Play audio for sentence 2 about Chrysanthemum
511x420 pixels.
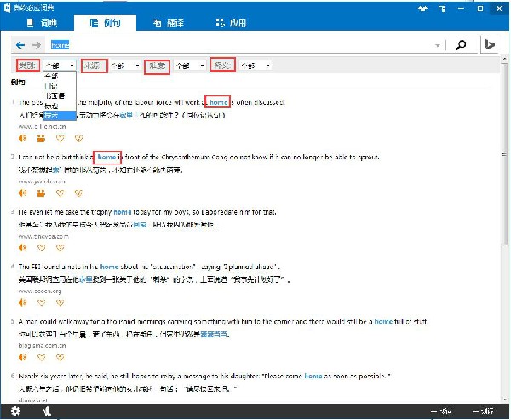point(22,193)
